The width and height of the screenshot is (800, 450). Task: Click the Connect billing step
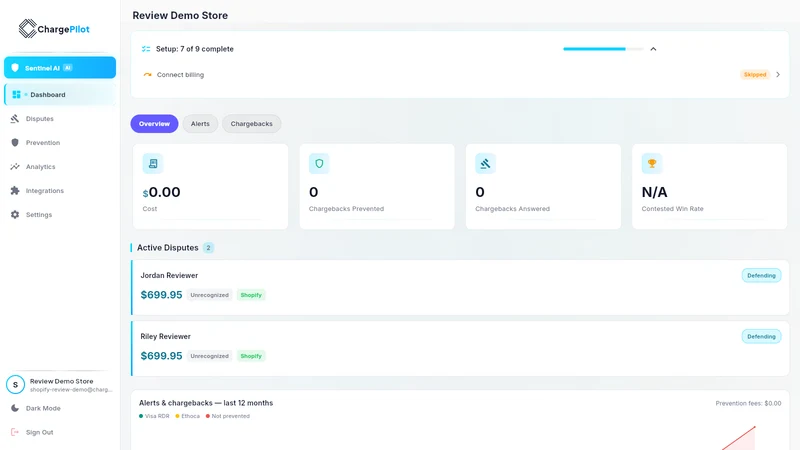point(460,74)
